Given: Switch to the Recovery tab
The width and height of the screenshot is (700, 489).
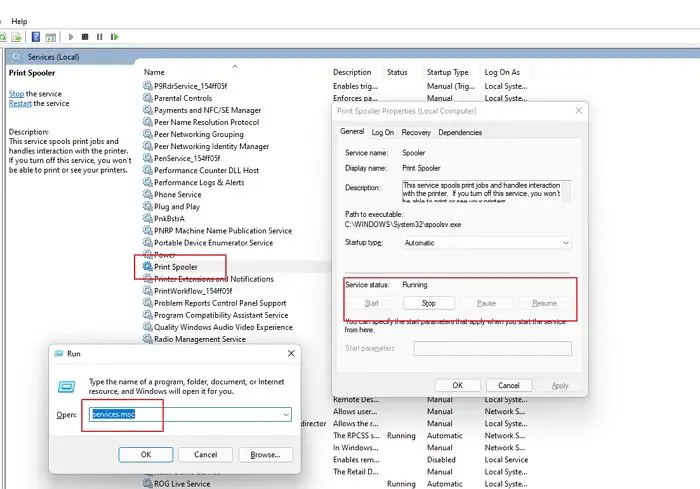Looking at the screenshot, I should (x=416, y=133).
